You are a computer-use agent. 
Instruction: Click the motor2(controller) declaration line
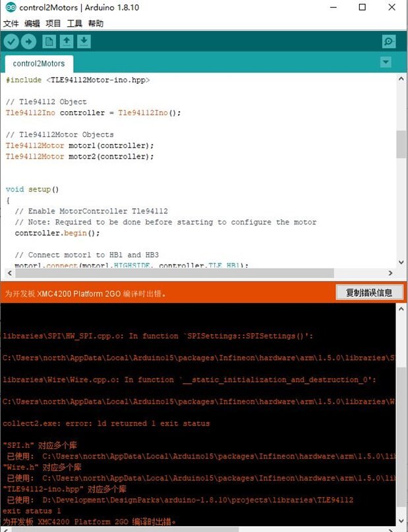[x=80, y=157]
